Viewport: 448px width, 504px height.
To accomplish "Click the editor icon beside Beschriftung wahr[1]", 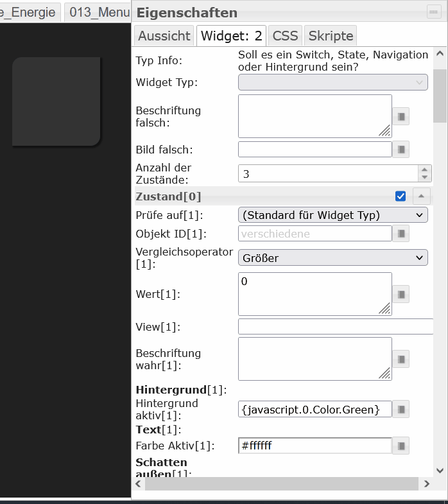I will point(401,359).
